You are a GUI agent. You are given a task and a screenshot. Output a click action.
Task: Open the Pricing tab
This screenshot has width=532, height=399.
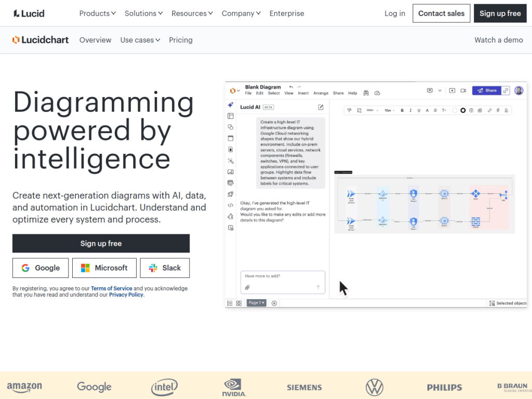181,40
